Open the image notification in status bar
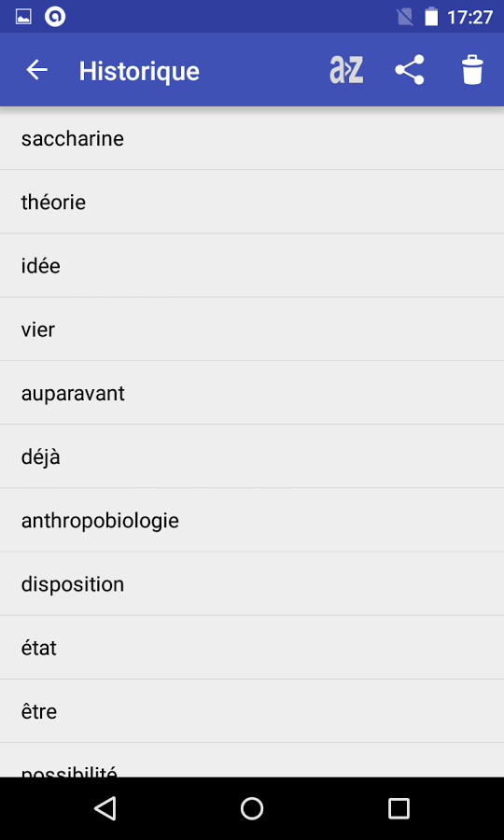The image size is (504, 840). coord(23,17)
